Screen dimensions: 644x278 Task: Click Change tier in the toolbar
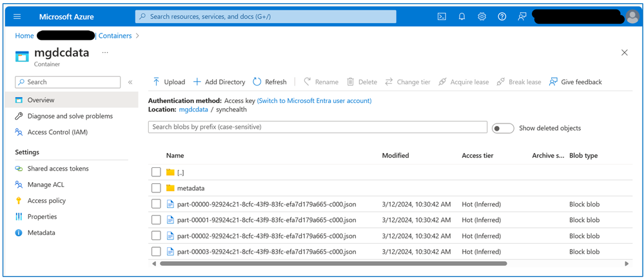(x=407, y=82)
